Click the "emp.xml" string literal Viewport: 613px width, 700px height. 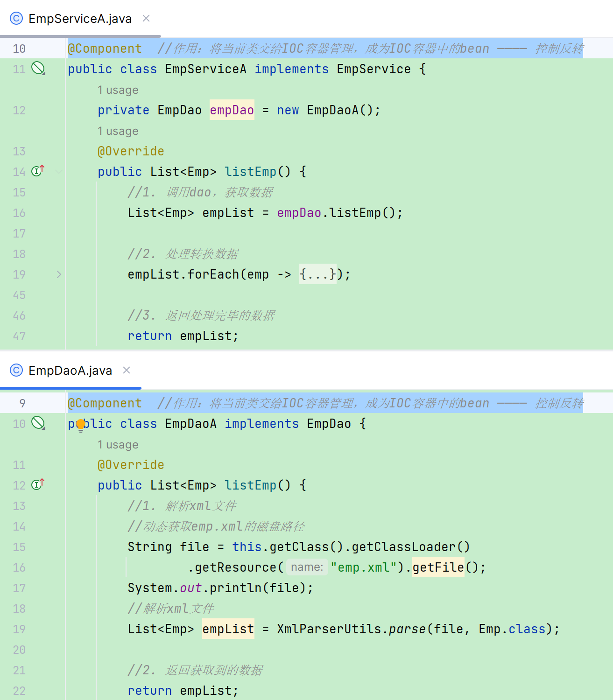[364, 567]
